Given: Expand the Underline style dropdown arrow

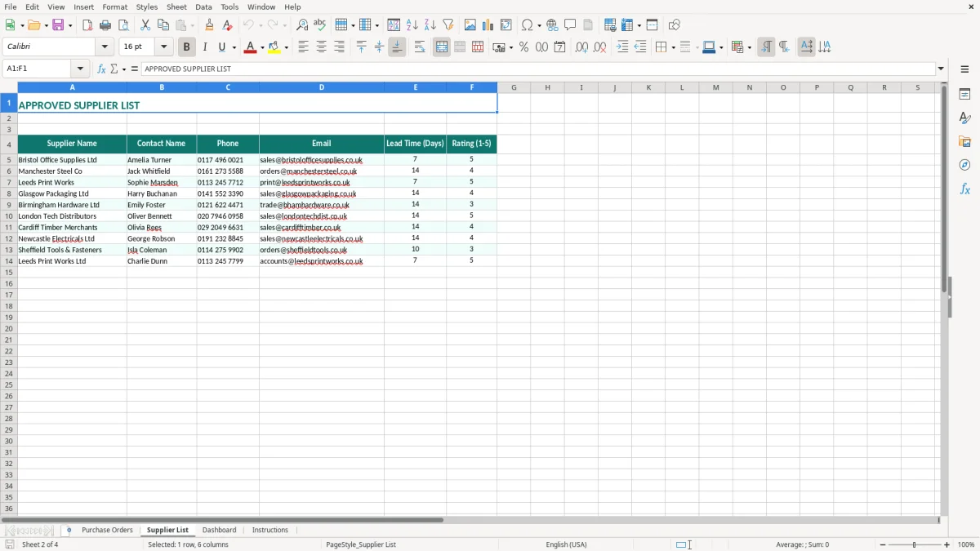Looking at the screenshot, I should [x=234, y=47].
